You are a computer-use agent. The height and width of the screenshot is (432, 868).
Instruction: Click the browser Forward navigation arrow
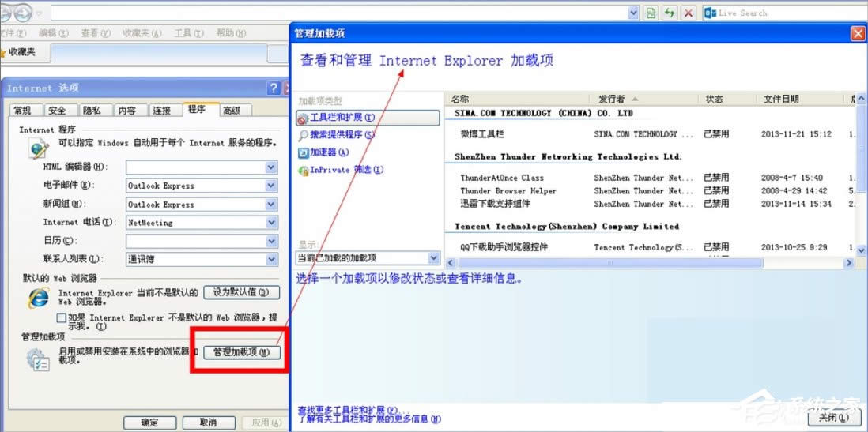24,13
